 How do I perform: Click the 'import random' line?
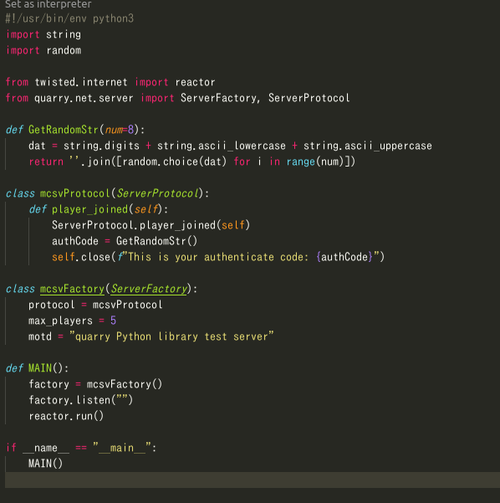click(x=44, y=50)
